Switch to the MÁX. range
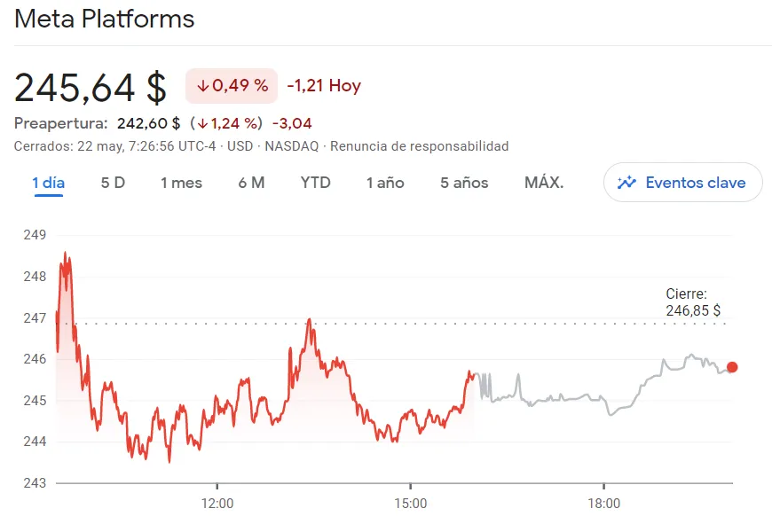The width and height of the screenshot is (772, 532). 544,183
